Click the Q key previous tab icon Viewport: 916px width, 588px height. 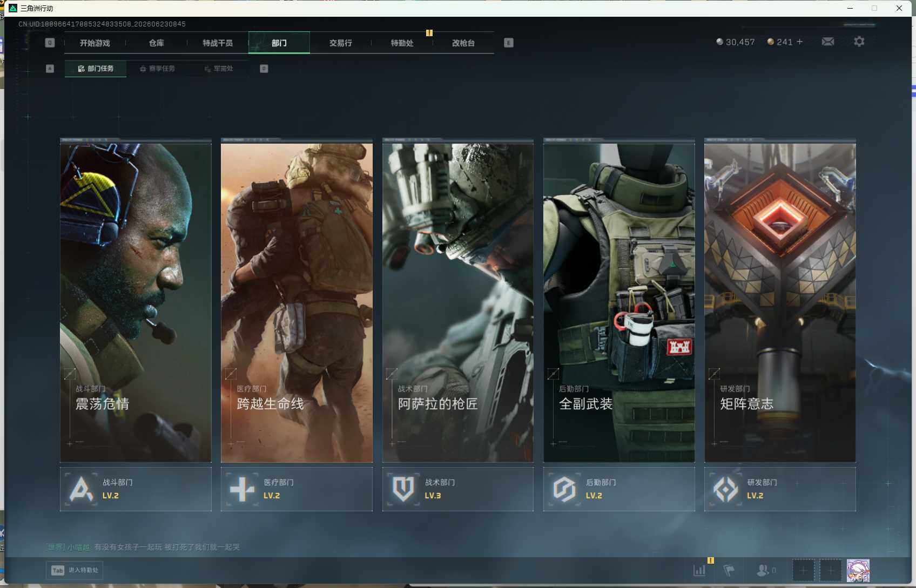50,43
